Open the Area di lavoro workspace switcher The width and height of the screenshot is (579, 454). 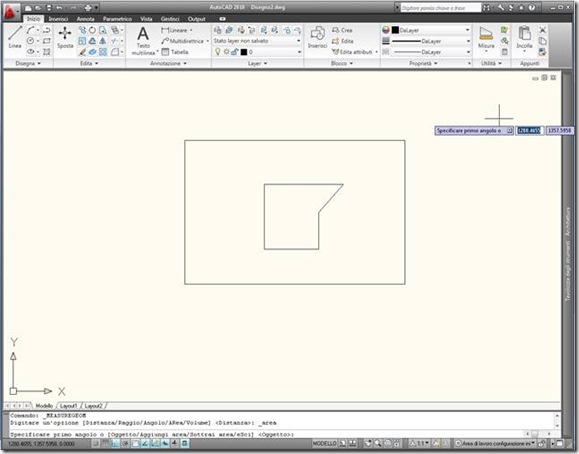click(x=495, y=443)
